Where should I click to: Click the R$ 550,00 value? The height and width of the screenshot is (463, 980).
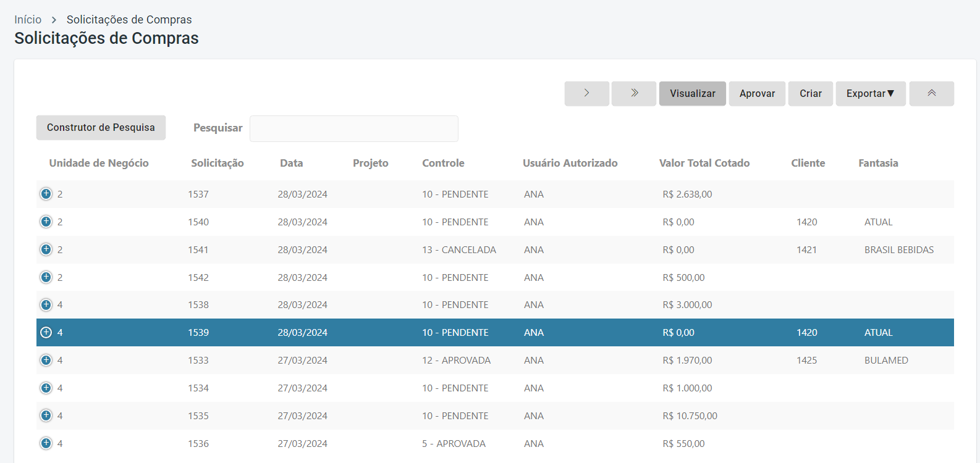click(683, 443)
